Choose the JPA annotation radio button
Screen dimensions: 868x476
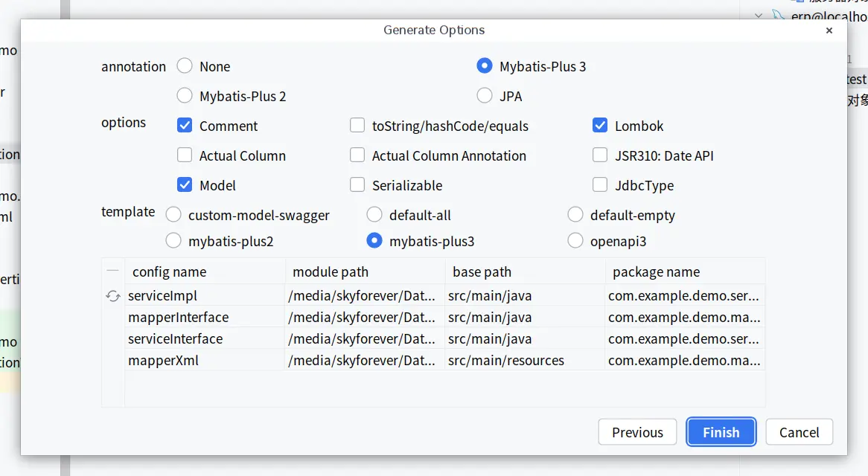[x=485, y=96]
